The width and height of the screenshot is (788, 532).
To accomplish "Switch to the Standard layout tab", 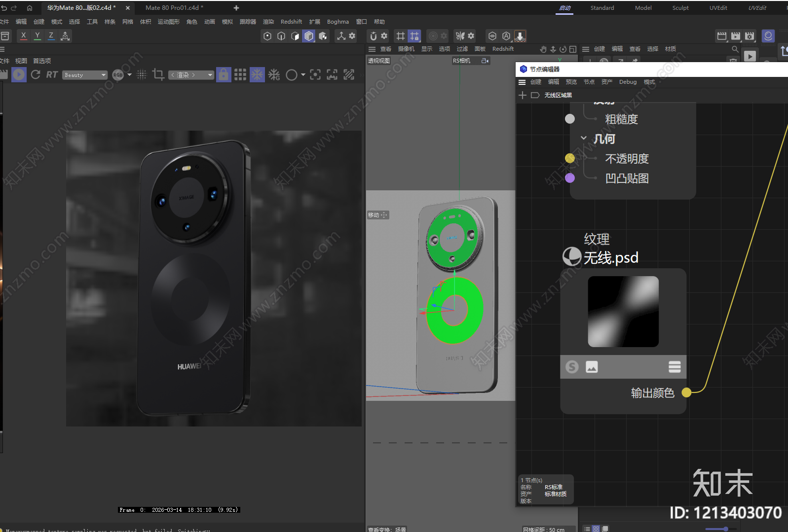I will click(602, 8).
